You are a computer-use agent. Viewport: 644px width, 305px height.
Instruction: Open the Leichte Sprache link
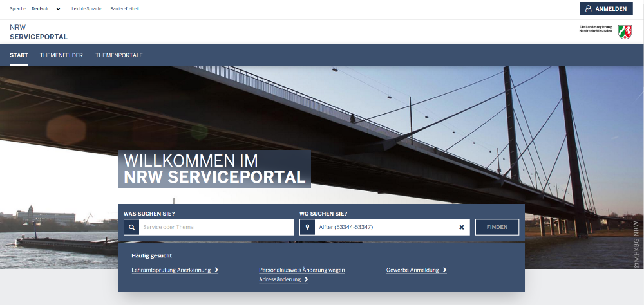[x=87, y=8]
